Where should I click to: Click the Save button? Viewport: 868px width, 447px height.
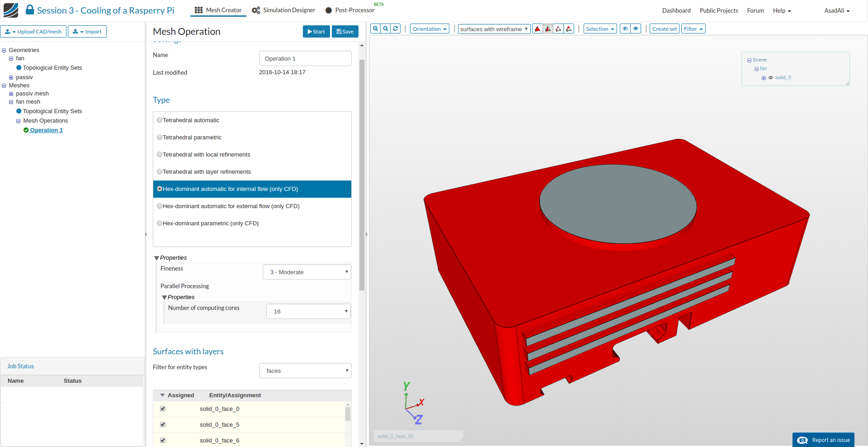[345, 32]
